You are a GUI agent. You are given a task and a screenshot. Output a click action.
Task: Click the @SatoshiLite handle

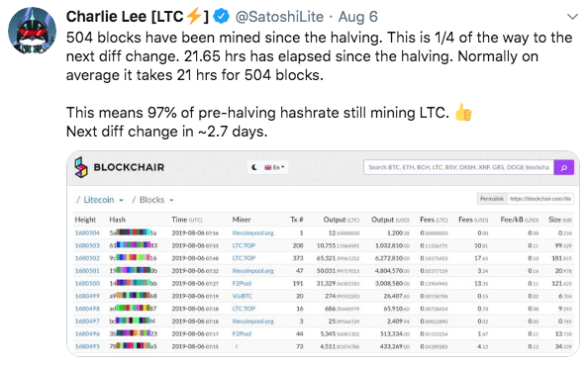[279, 17]
